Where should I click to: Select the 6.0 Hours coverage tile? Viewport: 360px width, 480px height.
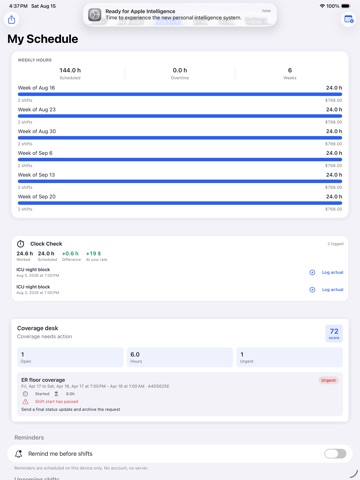click(x=180, y=357)
